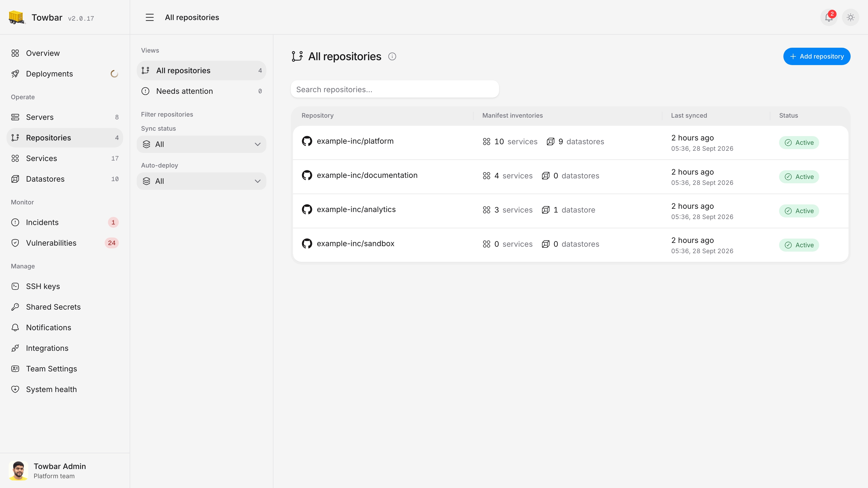Image resolution: width=868 pixels, height=488 pixels.
Task: Click datastore icon in analytics row
Action: [x=545, y=210]
